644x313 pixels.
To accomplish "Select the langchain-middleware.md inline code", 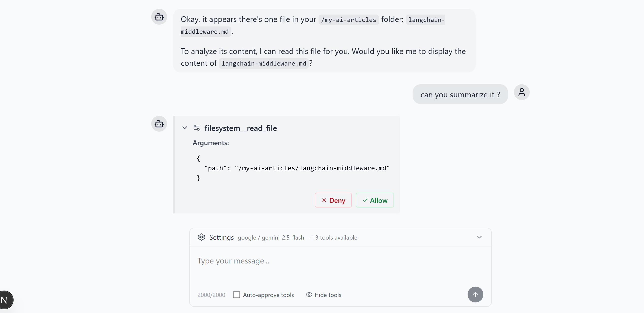I will (x=263, y=63).
